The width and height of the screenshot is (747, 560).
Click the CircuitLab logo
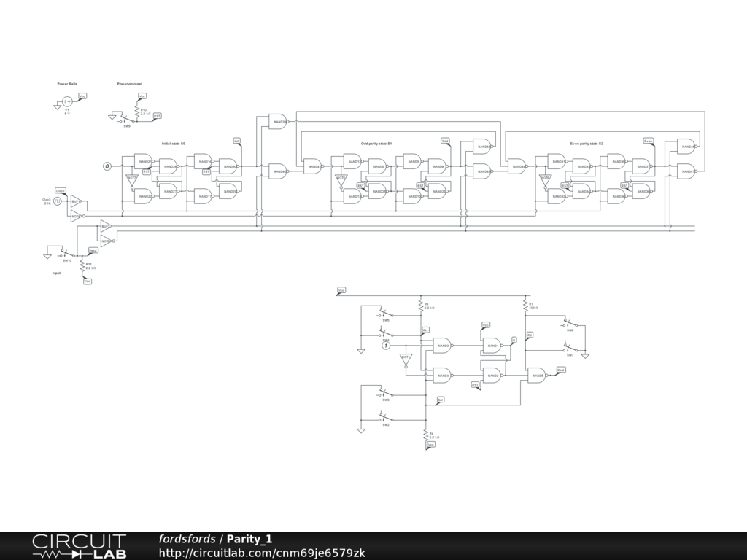pyautogui.click(x=79, y=546)
